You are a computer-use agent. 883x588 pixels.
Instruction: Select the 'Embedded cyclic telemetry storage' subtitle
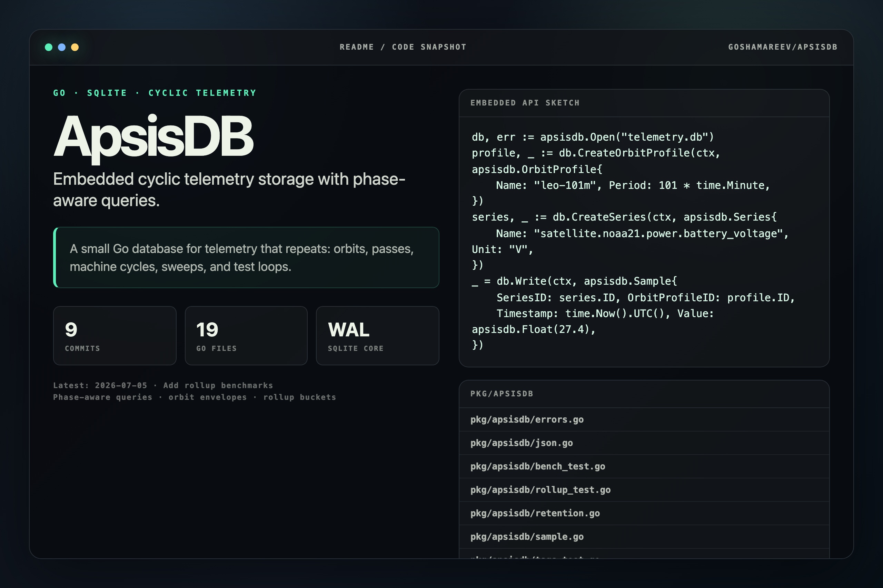(229, 190)
